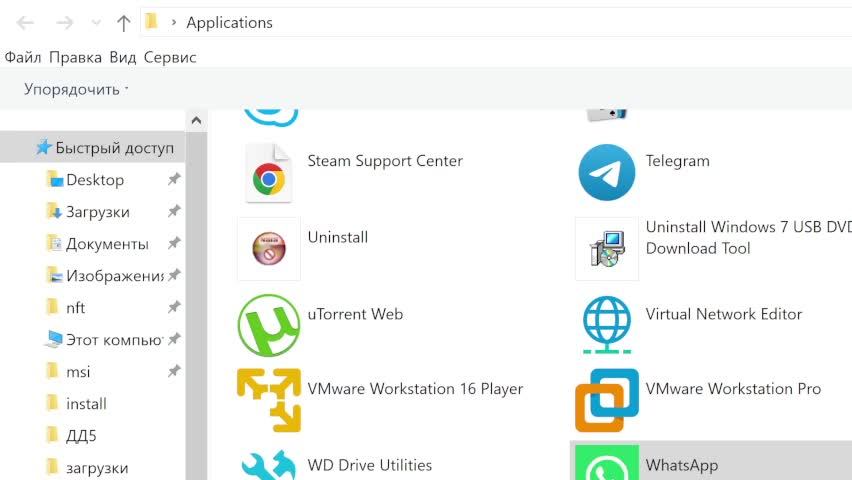
Task: Select the VMware Workstation Pro icon
Action: (607, 401)
